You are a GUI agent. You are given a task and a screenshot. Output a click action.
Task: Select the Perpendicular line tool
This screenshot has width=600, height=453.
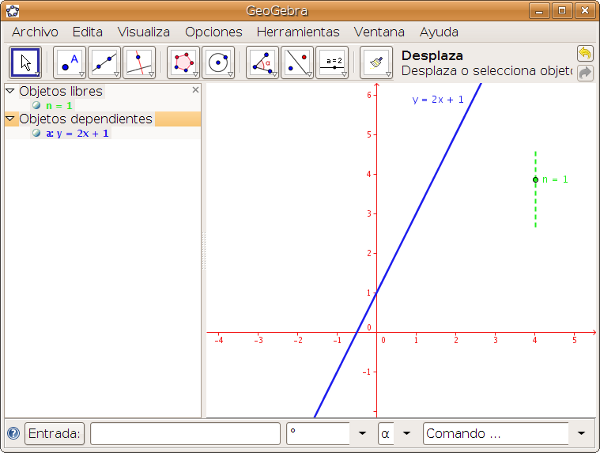tap(138, 62)
